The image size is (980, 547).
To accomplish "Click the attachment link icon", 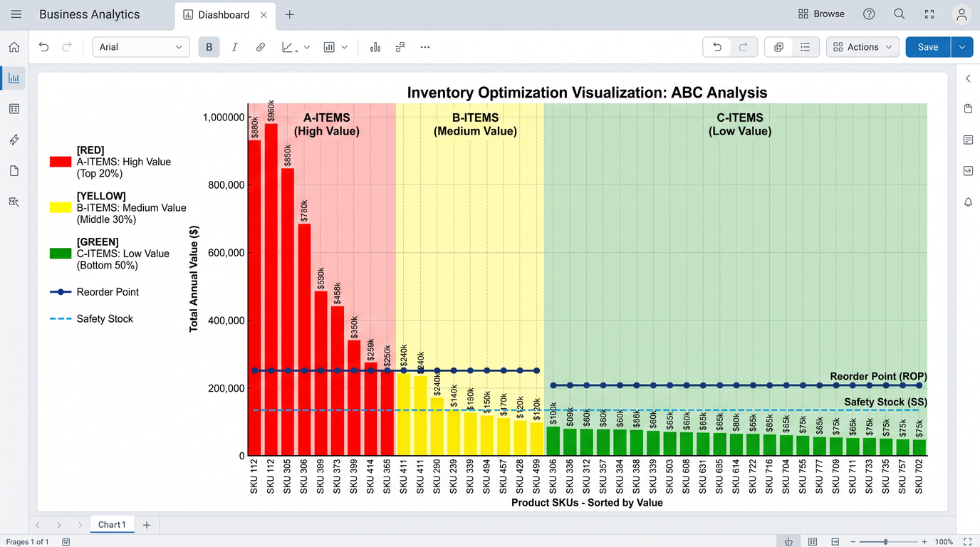I will point(261,47).
